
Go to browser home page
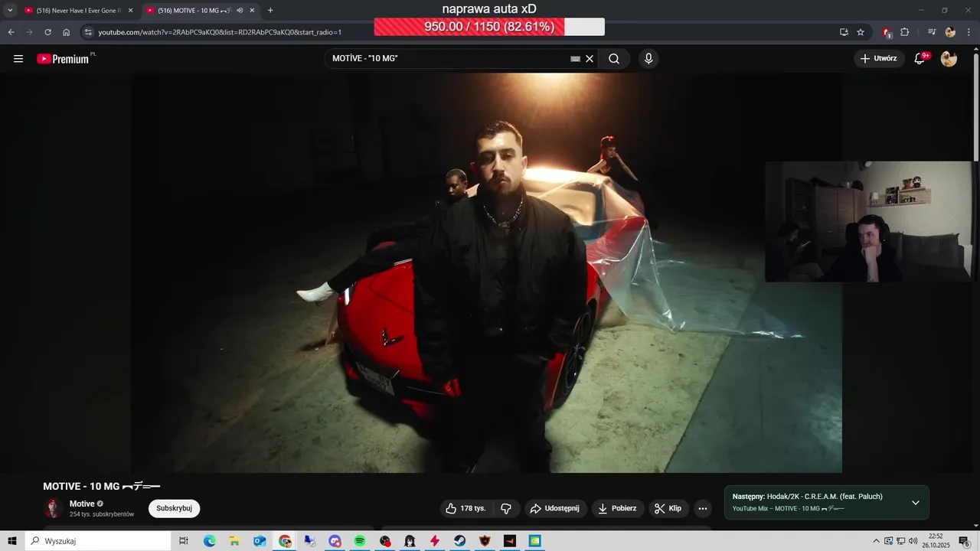click(x=66, y=32)
